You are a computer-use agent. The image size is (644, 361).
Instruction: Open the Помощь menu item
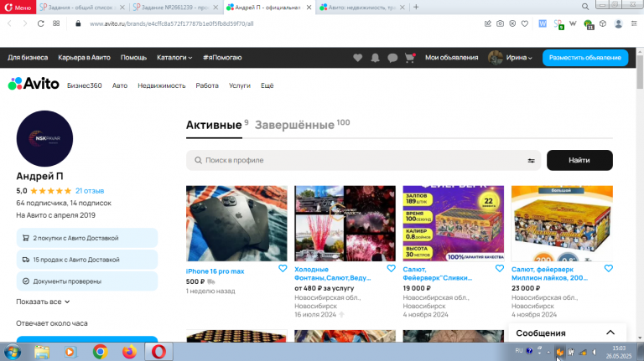(133, 58)
